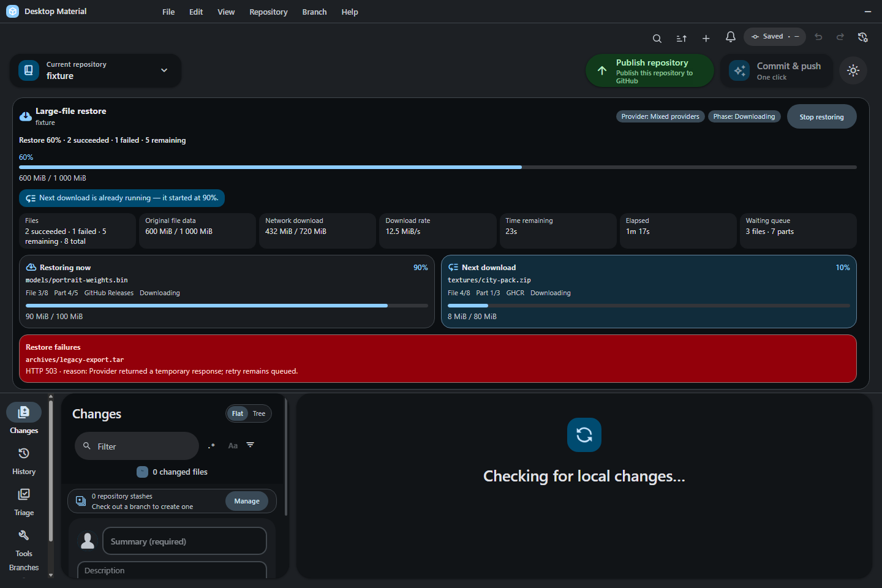Click the repository stashes stack icon
Screen dimensions: 882x588
click(81, 501)
